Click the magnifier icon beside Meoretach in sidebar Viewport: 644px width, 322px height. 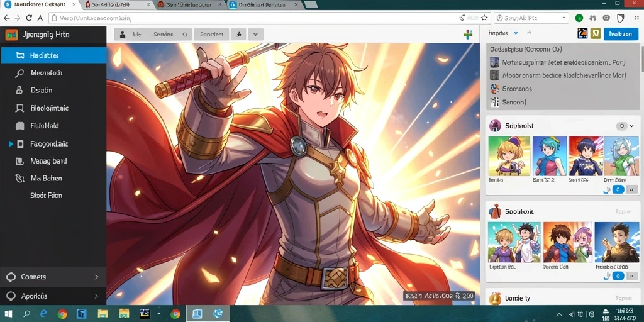(19, 74)
